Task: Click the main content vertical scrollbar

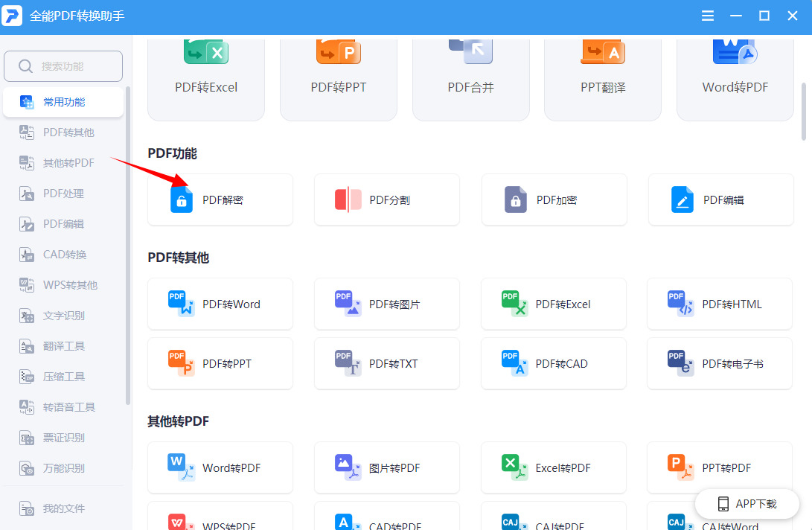Action: [x=804, y=112]
